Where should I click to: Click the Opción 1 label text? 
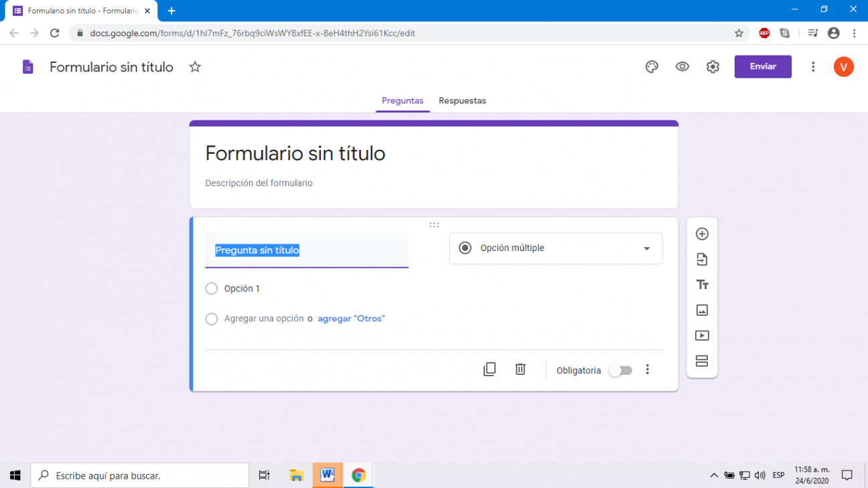click(242, 289)
